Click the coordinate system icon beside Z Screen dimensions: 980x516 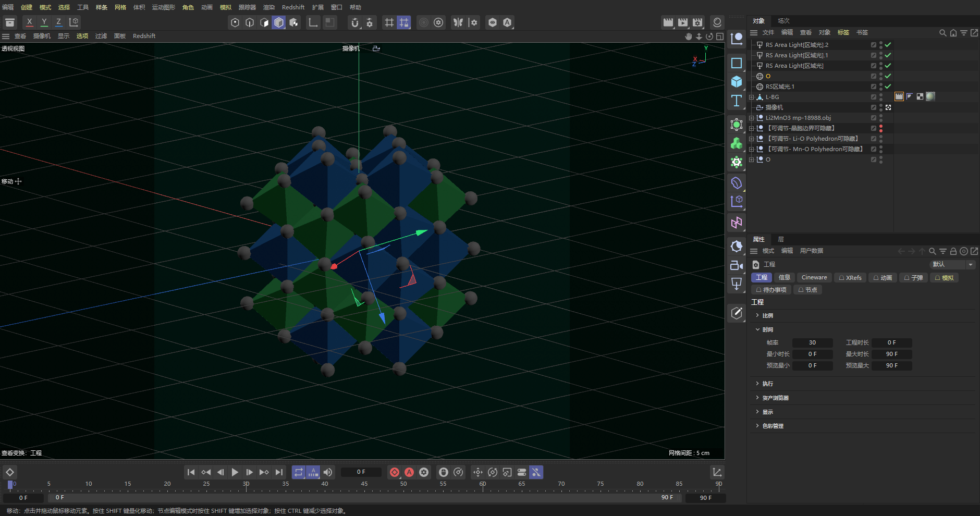(x=73, y=22)
